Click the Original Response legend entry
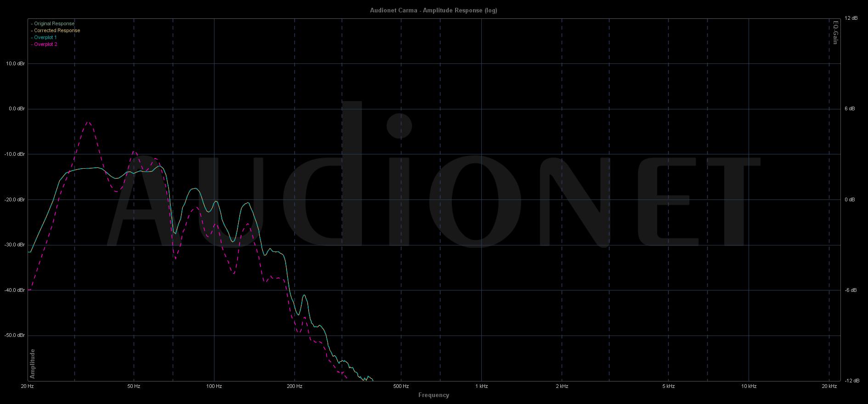 tap(54, 23)
